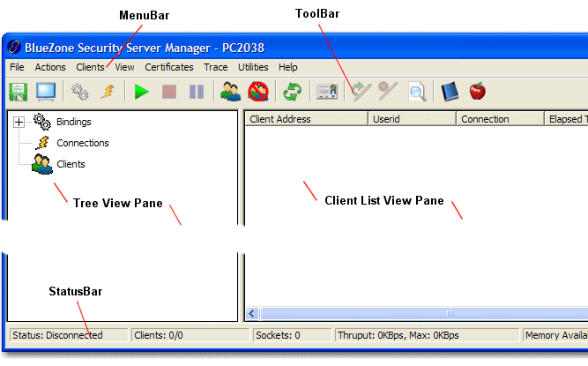This screenshot has height=366, width=588.
Task: Open the Actions menu
Action: [50, 67]
